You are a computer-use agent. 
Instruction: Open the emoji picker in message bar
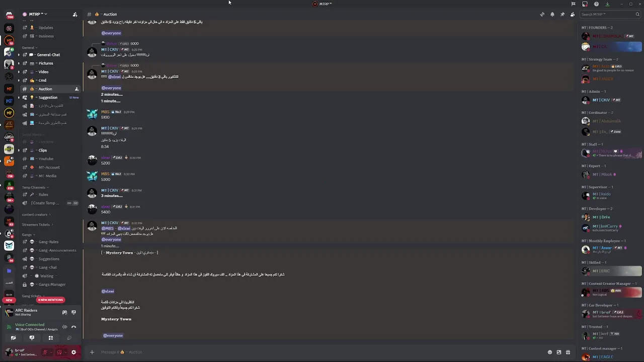tap(550, 352)
